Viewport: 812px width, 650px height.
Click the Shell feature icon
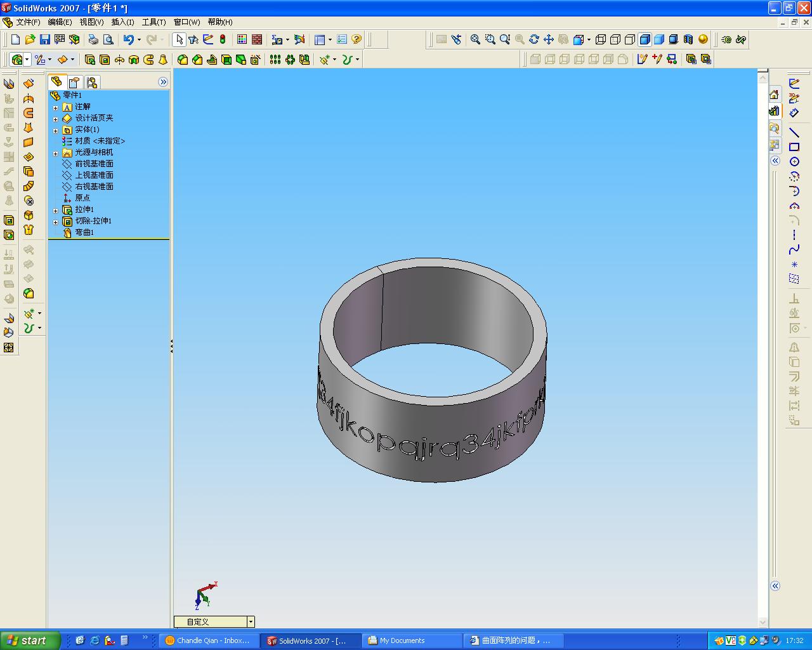click(226, 60)
